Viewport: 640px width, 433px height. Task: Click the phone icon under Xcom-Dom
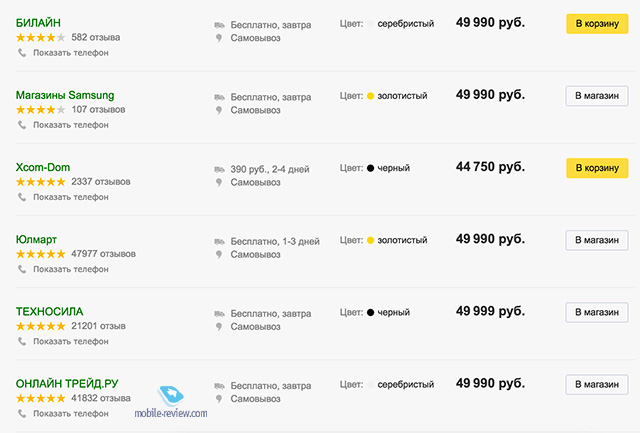tap(22, 197)
